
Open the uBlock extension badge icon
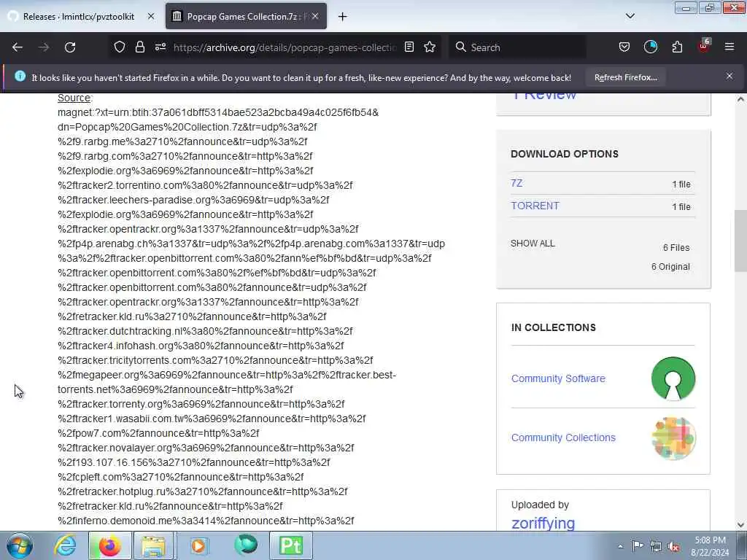pyautogui.click(x=704, y=46)
